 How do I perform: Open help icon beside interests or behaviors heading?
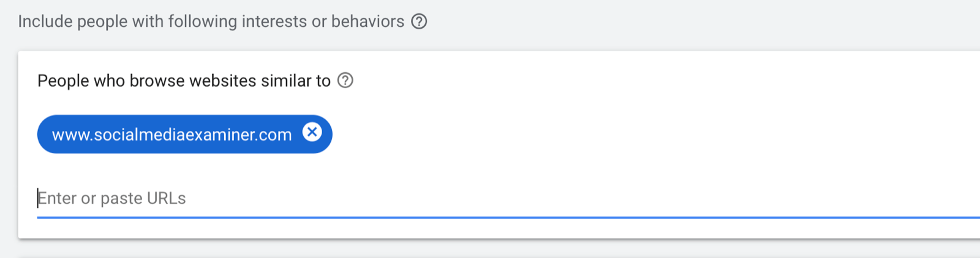coord(419,21)
